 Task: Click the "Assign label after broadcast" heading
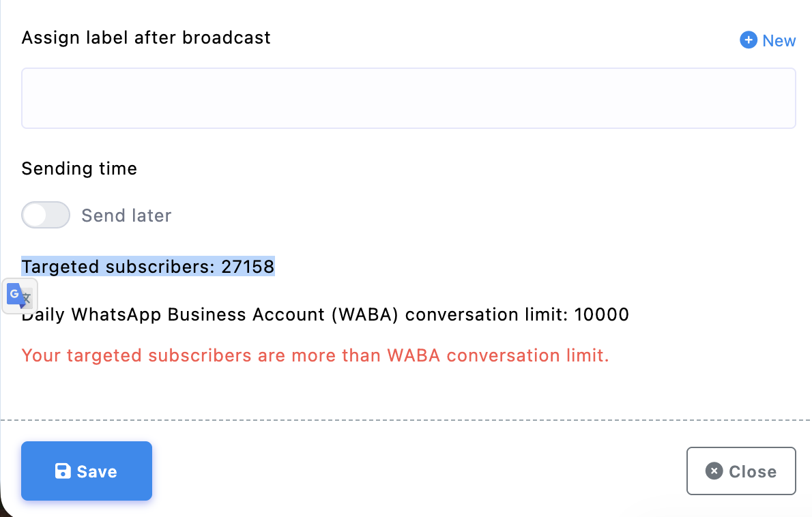(x=146, y=38)
